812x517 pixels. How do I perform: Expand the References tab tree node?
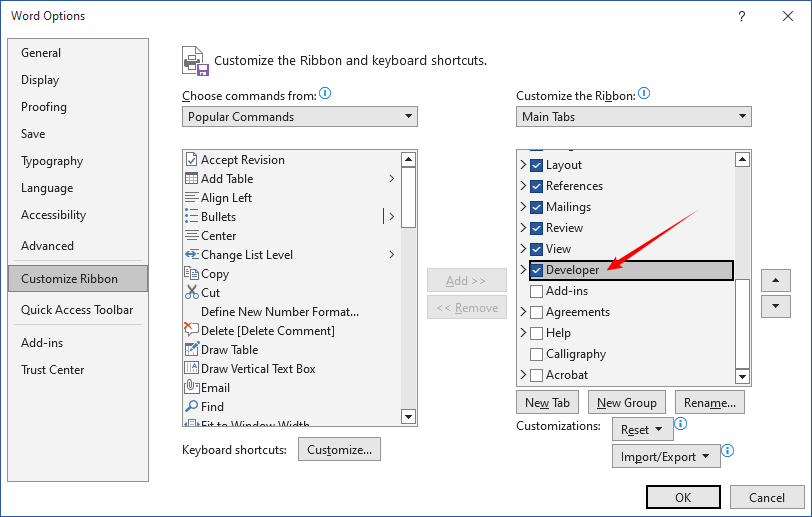pos(523,186)
